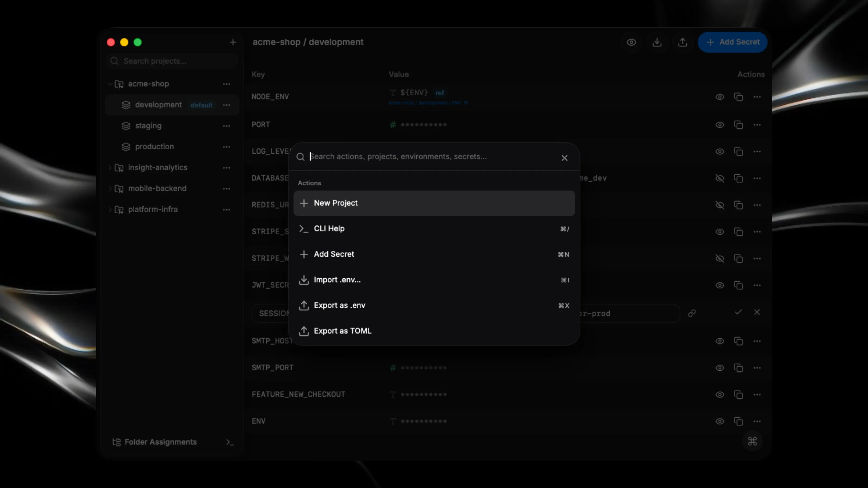Open insight-analytics more options menu
This screenshot has height=488, width=868.
click(226, 167)
